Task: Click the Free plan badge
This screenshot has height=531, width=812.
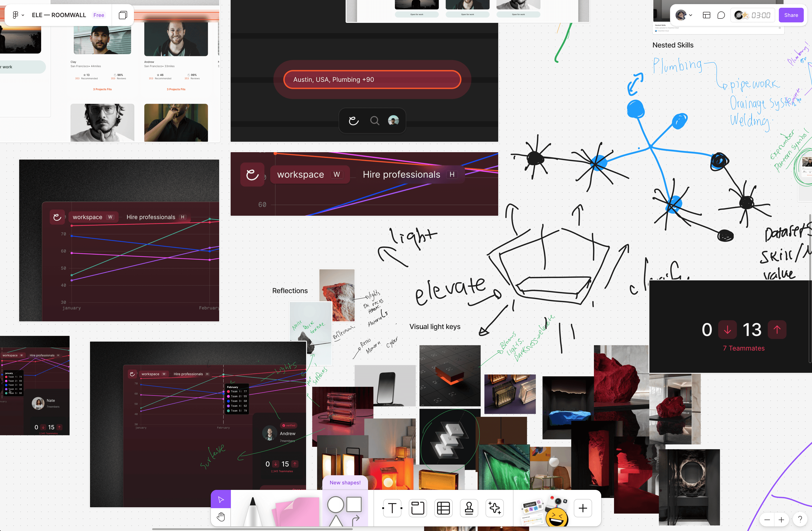Action: tap(99, 15)
